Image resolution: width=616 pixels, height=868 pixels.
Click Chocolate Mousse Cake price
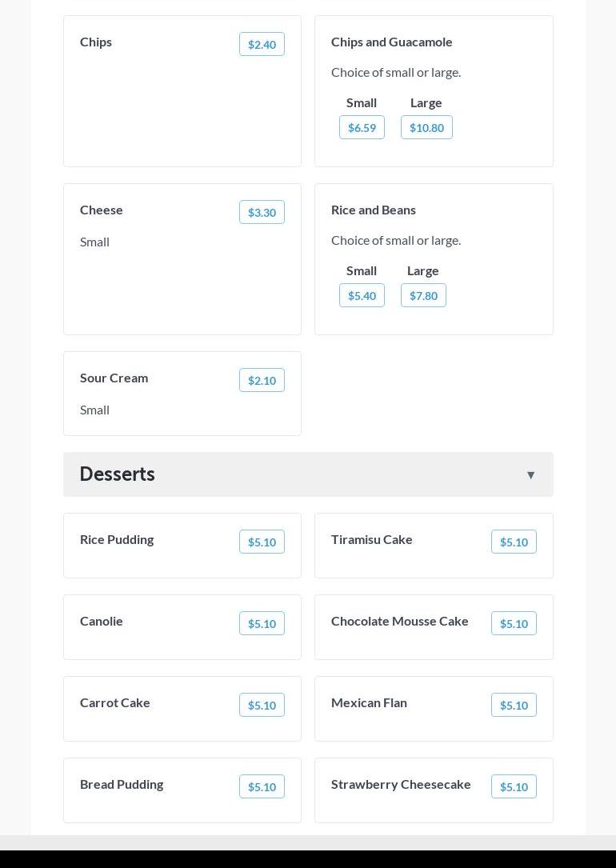[x=514, y=623]
